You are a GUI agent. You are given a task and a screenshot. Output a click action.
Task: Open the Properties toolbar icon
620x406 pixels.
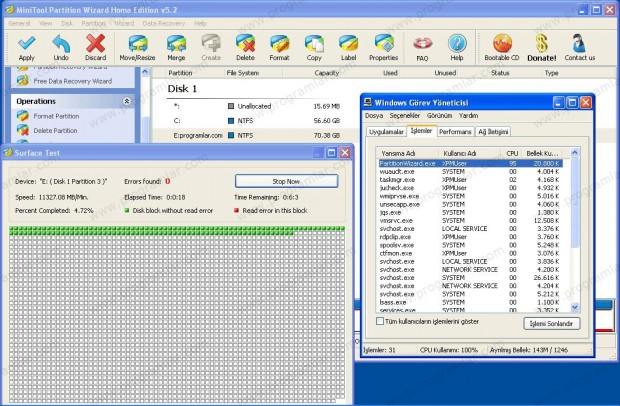[384, 43]
